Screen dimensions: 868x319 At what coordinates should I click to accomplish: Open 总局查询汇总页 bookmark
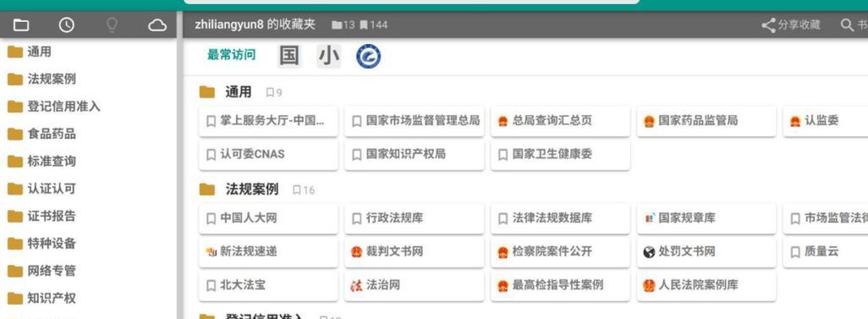click(x=560, y=121)
